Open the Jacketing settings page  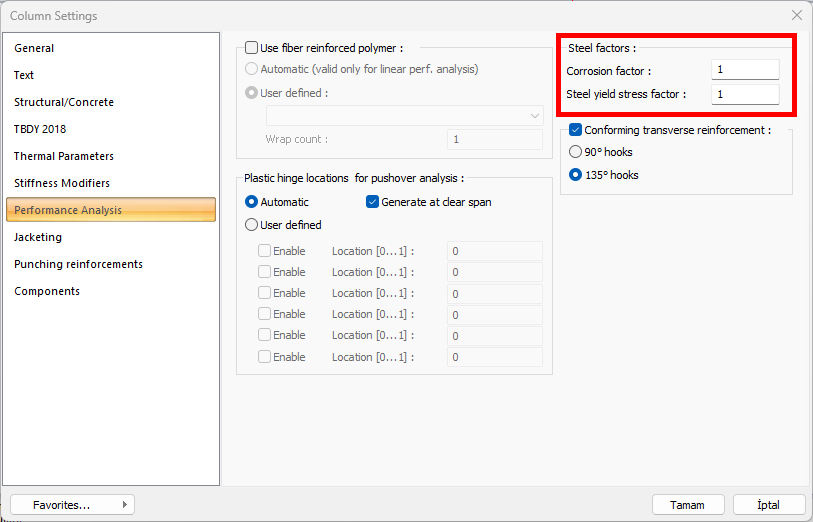coord(38,237)
